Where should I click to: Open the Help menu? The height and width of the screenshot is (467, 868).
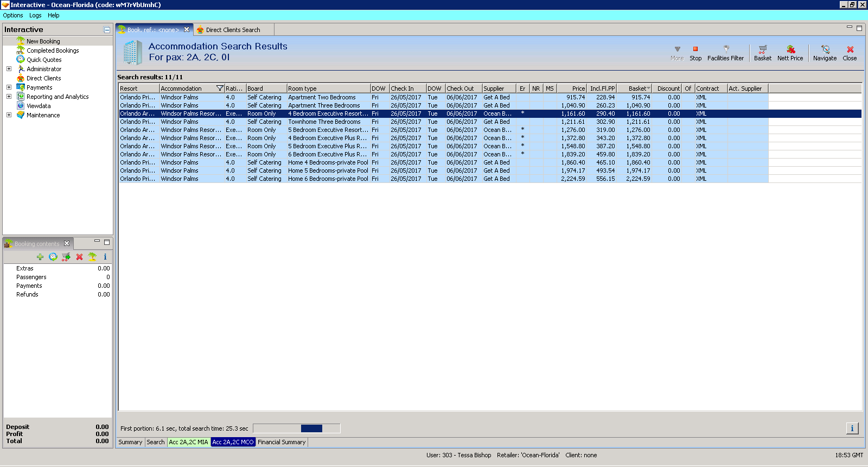click(53, 15)
